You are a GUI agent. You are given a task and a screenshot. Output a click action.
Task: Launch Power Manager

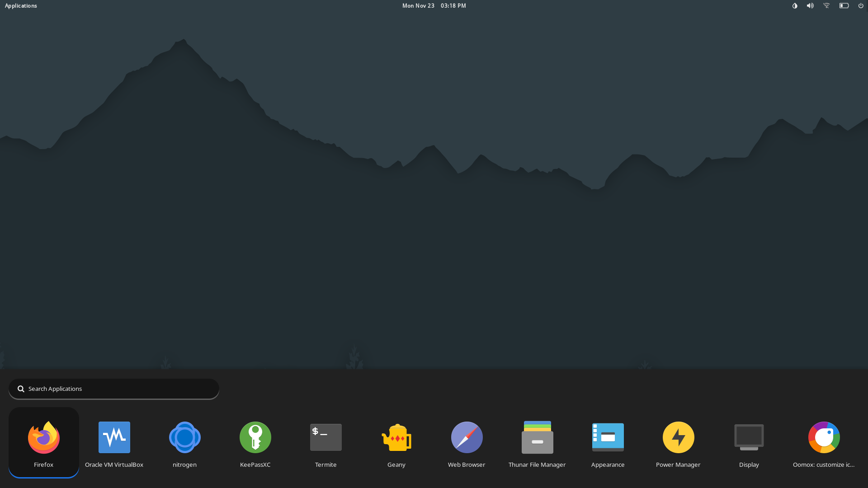pyautogui.click(x=678, y=437)
